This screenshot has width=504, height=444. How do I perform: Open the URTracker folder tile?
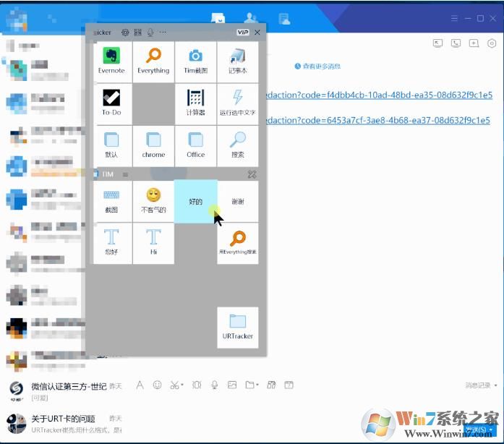click(x=237, y=328)
